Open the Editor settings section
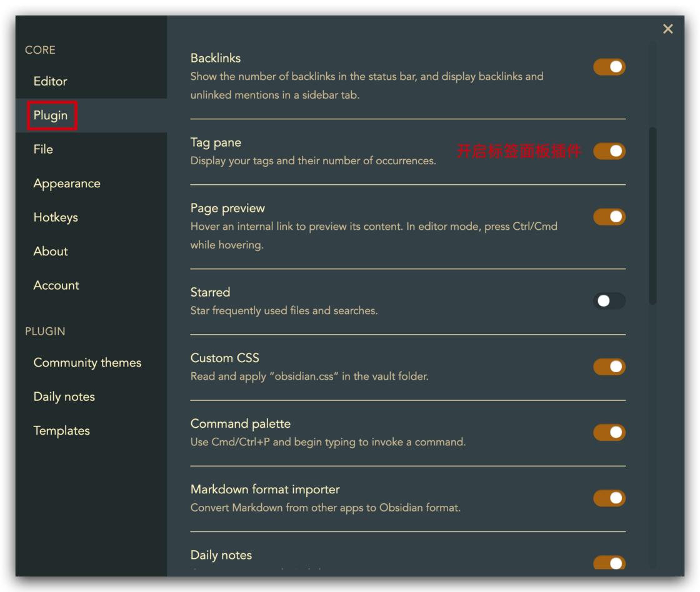This screenshot has width=700, height=592. [91, 81]
